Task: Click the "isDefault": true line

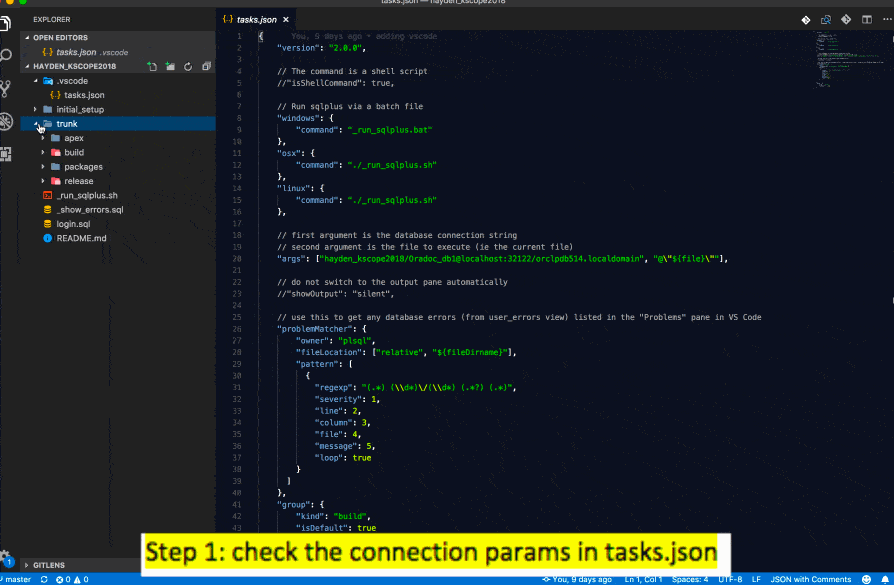Action: click(x=335, y=528)
